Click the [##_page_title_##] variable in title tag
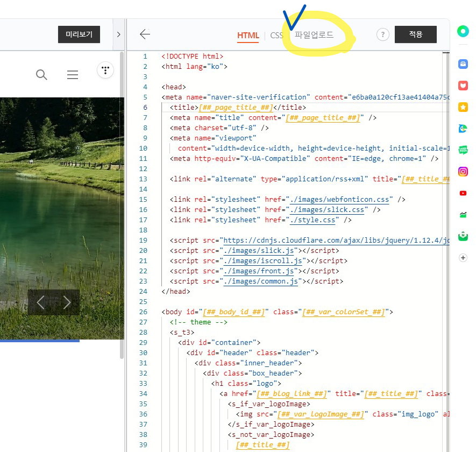This screenshot has width=476, height=452. click(x=236, y=108)
